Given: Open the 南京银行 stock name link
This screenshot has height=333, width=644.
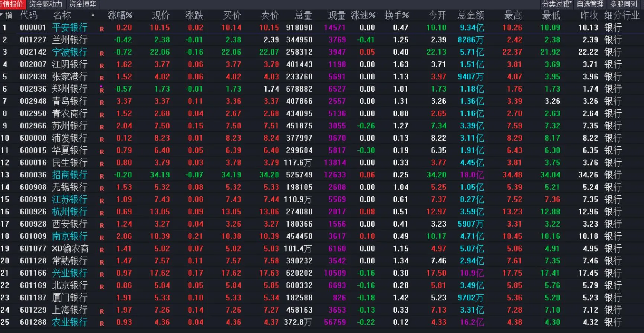Looking at the screenshot, I should [x=70, y=236].
